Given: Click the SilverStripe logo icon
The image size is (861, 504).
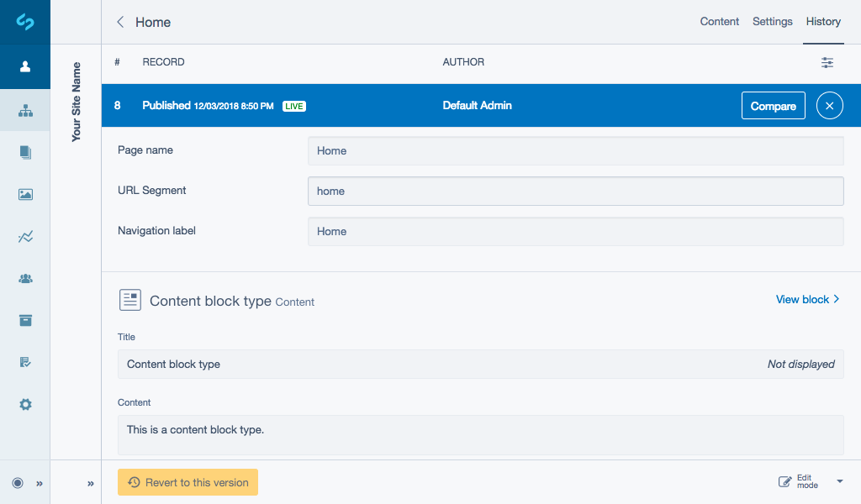Looking at the screenshot, I should (25, 22).
